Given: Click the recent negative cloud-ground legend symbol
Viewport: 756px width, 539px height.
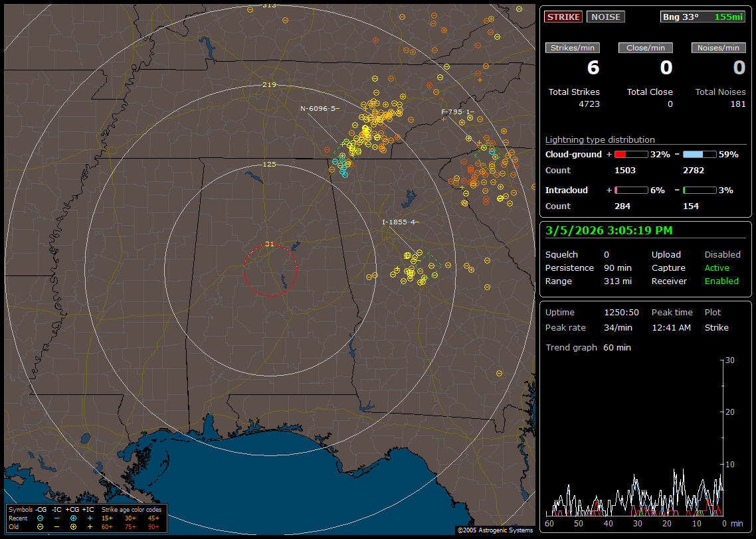Looking at the screenshot, I should (x=41, y=518).
